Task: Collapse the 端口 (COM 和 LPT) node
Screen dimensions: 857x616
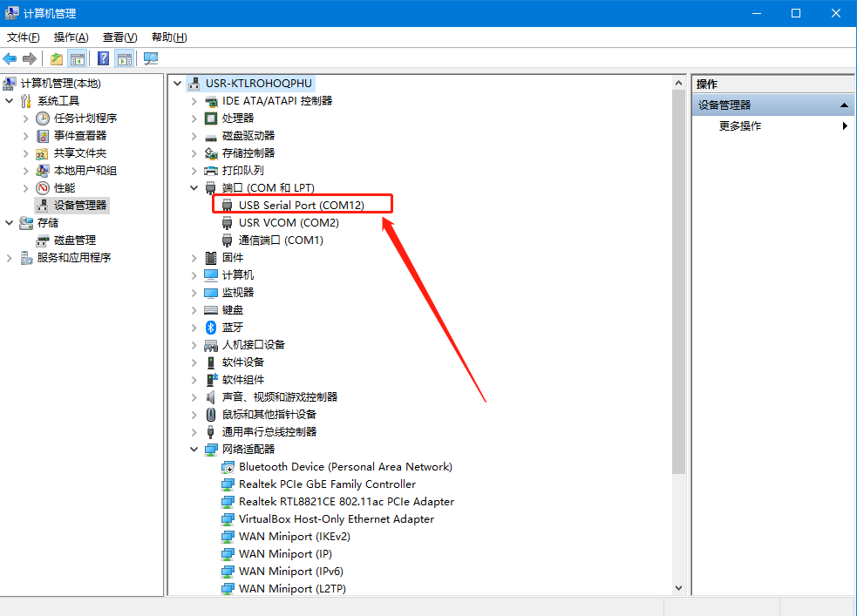Action: point(194,187)
